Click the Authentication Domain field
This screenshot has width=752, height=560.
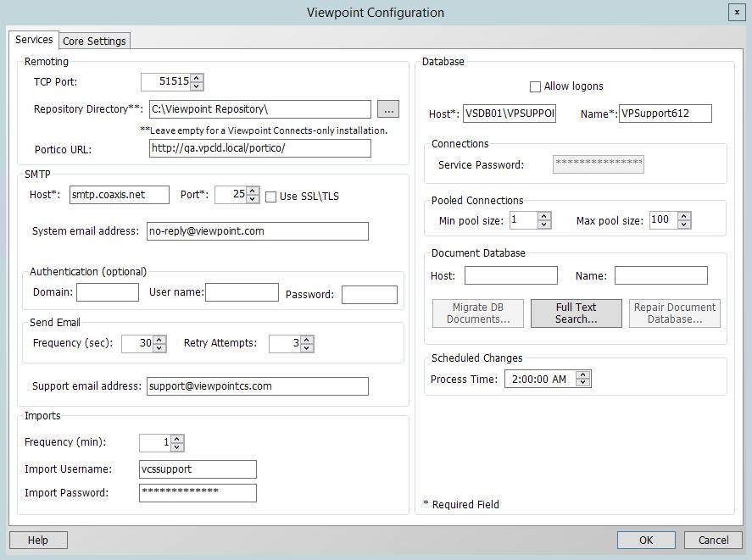coord(108,292)
